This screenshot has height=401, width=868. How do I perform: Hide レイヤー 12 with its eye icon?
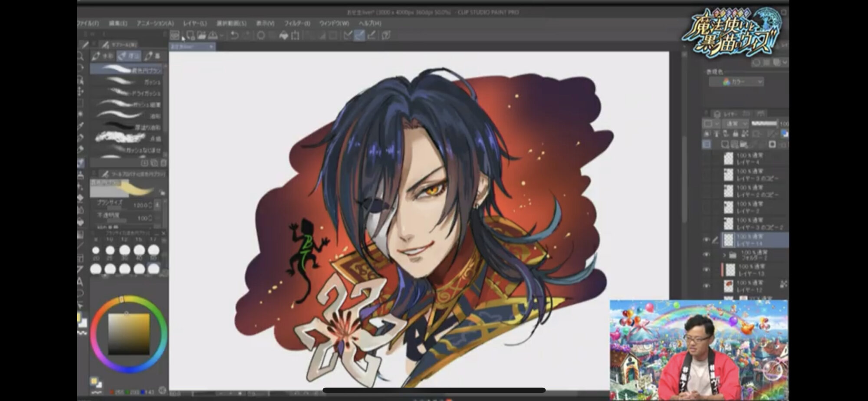click(x=706, y=286)
